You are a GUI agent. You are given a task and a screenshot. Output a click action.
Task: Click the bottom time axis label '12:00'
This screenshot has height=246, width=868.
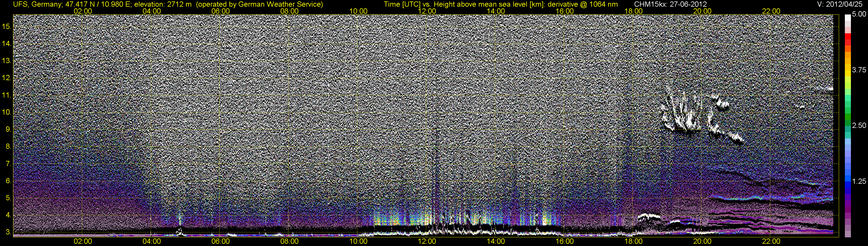point(427,241)
